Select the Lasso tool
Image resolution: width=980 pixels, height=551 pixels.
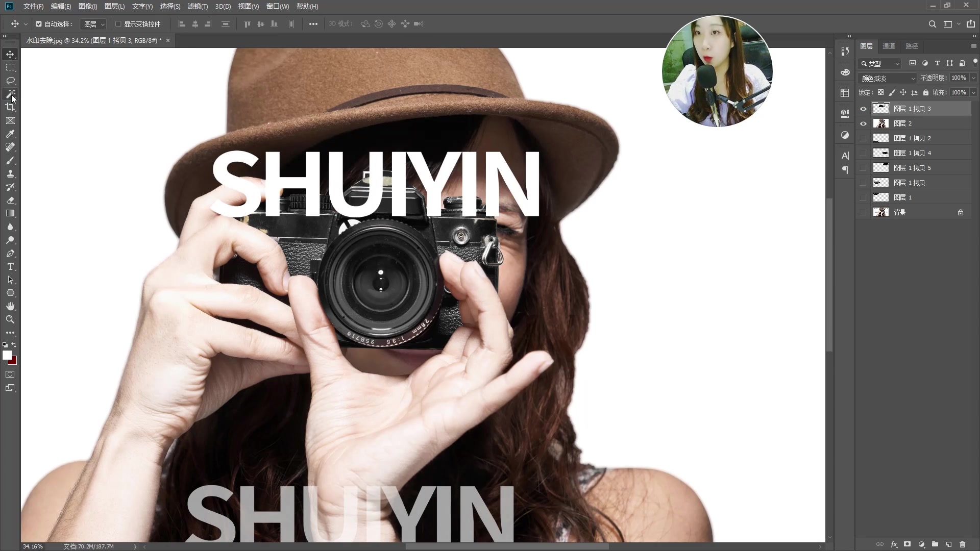pyautogui.click(x=10, y=81)
